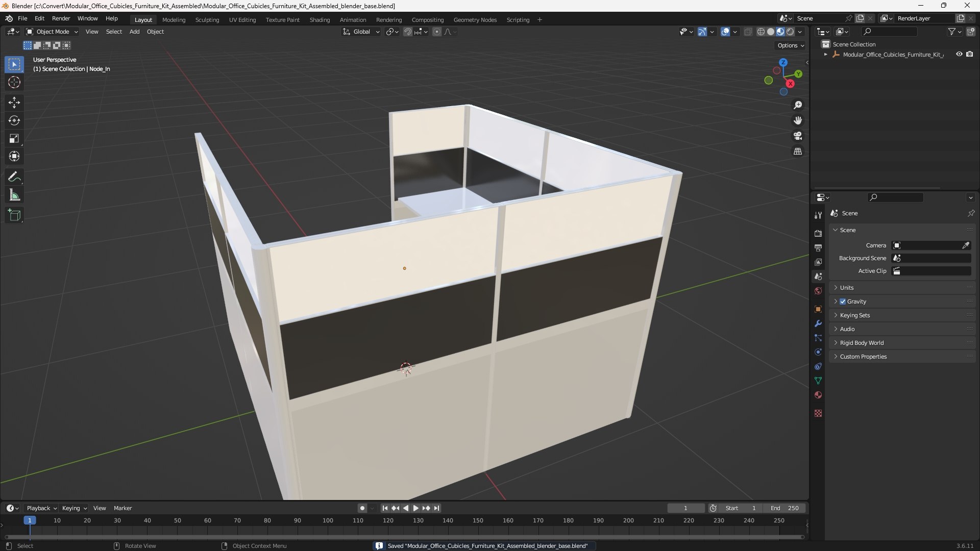Viewport: 980px width, 551px height.
Task: Switch orthographic/perspective grid icon
Action: coord(798,152)
